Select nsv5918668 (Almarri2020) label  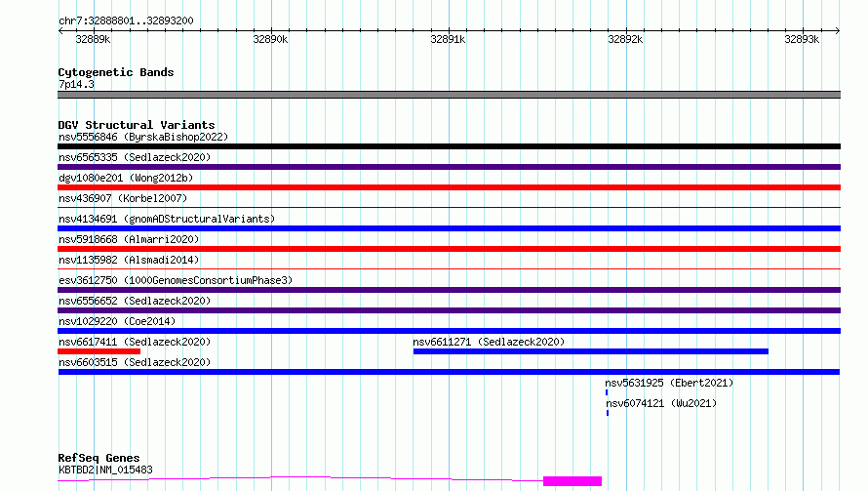[129, 239]
